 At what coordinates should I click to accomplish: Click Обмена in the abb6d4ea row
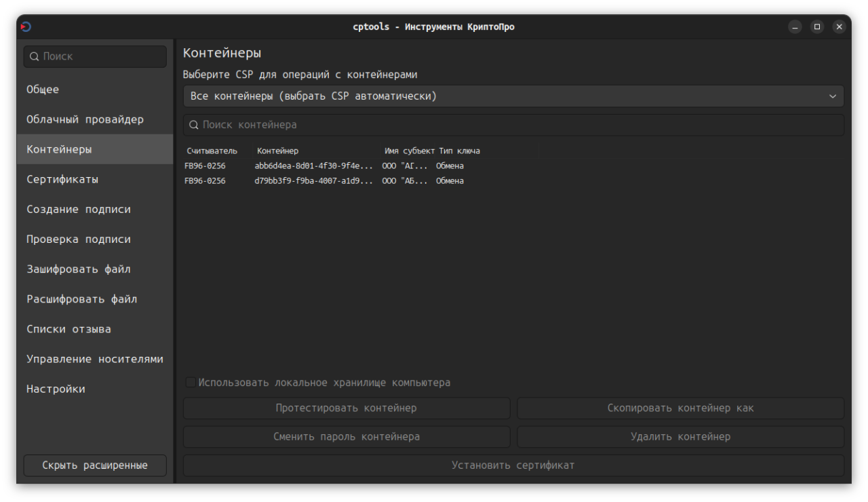[x=450, y=166]
